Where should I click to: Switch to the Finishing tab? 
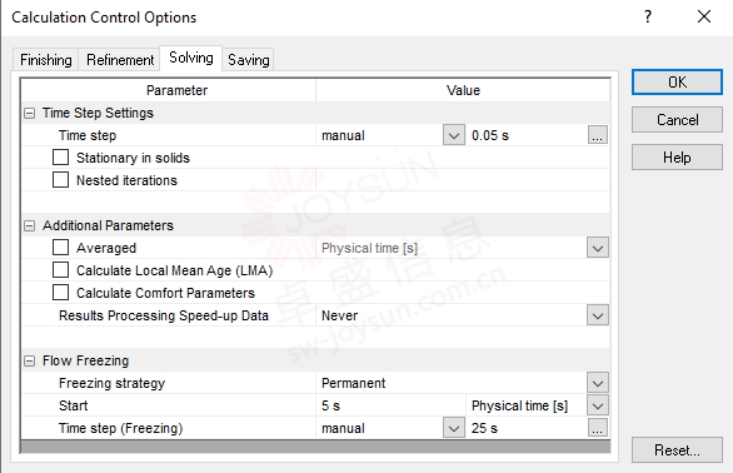tap(46, 60)
